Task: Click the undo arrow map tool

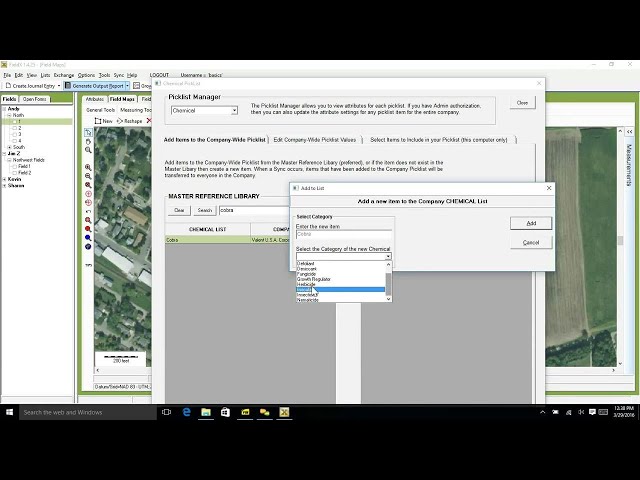Action: 88,211
